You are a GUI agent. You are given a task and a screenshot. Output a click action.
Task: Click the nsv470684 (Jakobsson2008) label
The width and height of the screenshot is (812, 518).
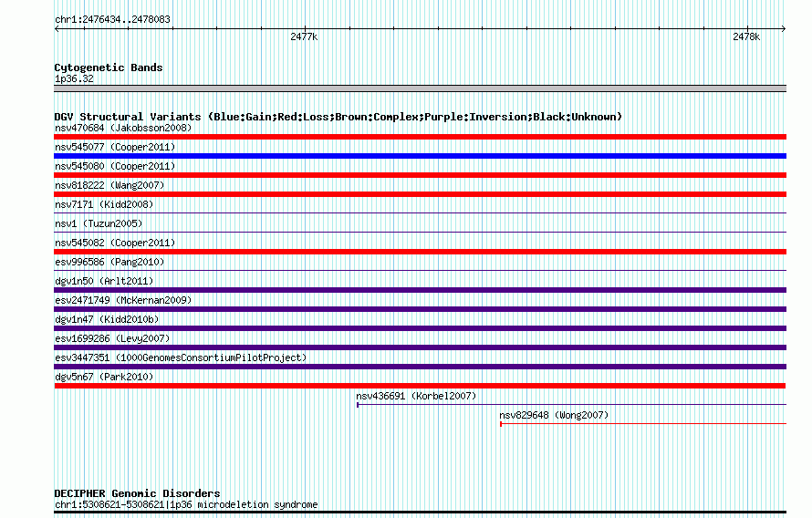(123, 128)
